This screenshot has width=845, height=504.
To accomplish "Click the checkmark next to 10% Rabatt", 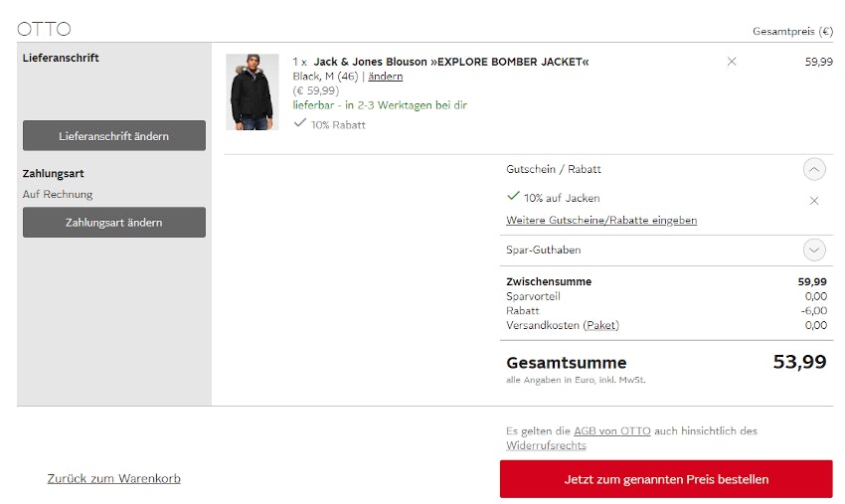I will [x=300, y=123].
